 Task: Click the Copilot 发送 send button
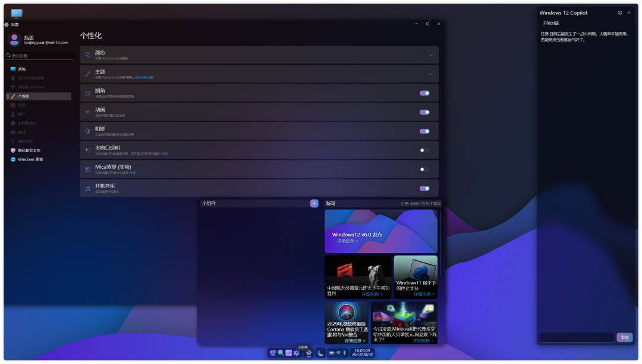[624, 337]
